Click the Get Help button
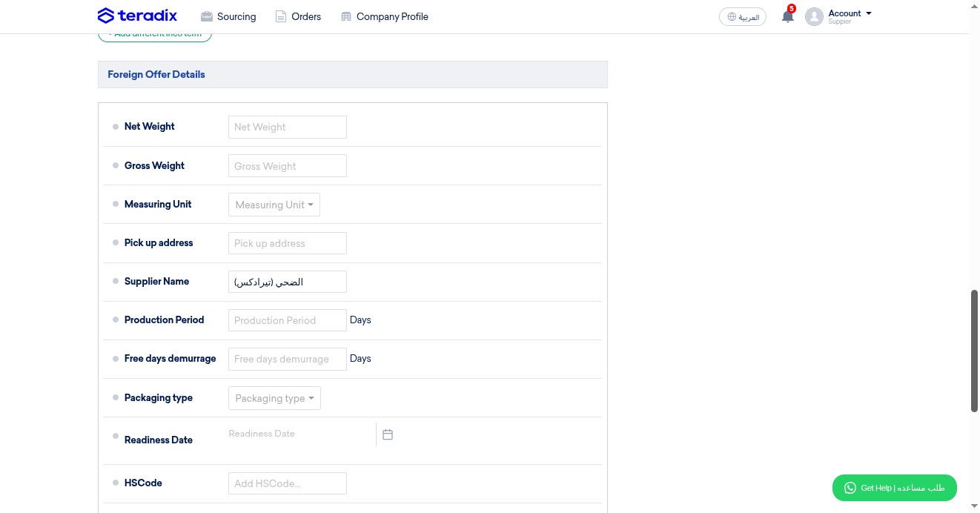Image resolution: width=980 pixels, height=513 pixels. coord(895,488)
